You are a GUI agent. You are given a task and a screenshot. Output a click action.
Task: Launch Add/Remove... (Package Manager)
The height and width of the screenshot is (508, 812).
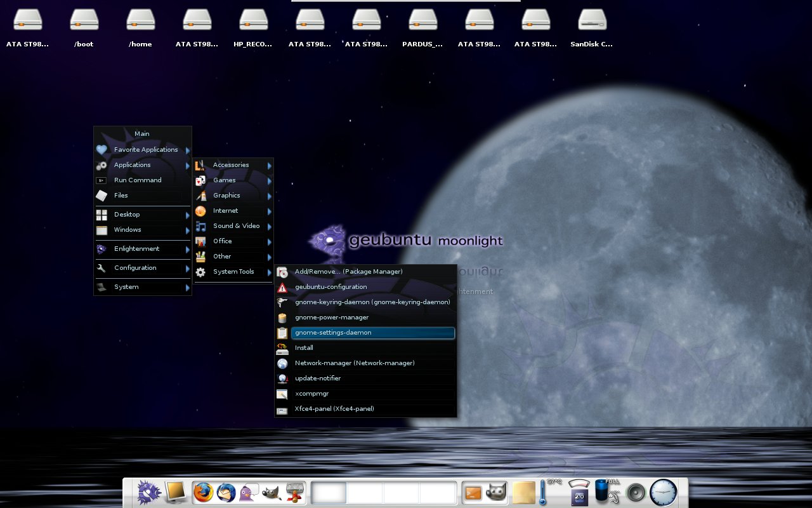click(365, 272)
